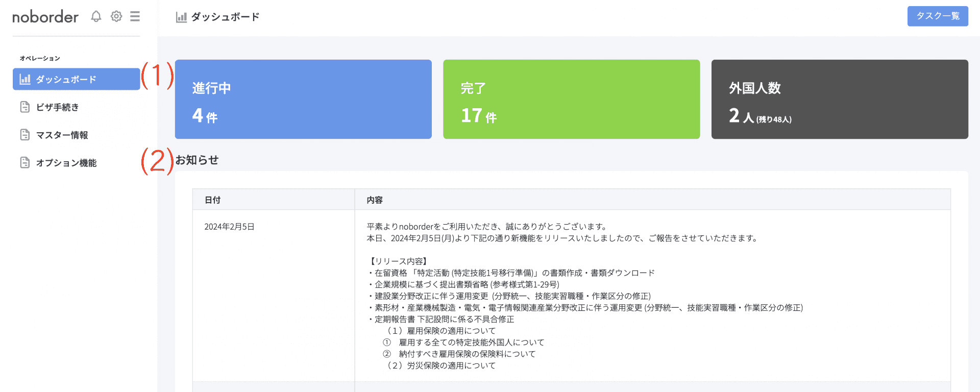This screenshot has width=980, height=392.
Task: Open the green 完了 17件 card
Action: click(x=571, y=99)
